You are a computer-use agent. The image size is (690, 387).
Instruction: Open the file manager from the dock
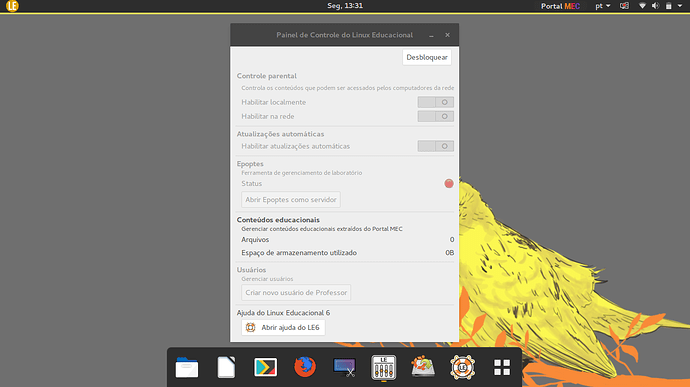[x=187, y=367]
